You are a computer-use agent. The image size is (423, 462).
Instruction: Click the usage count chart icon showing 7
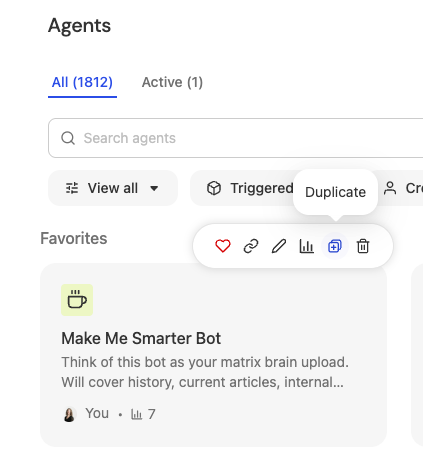136,414
